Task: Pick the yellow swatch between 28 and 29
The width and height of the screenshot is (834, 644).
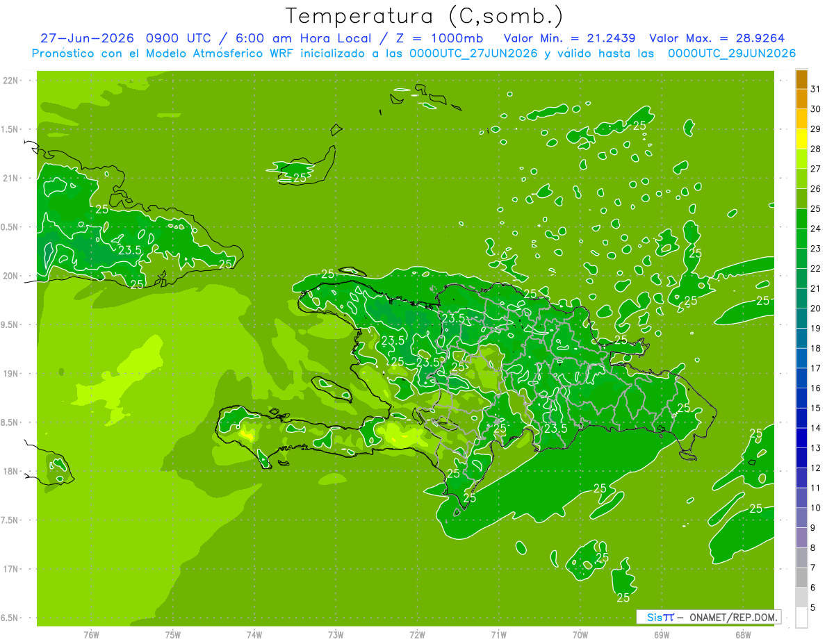Action: pyautogui.click(x=801, y=139)
